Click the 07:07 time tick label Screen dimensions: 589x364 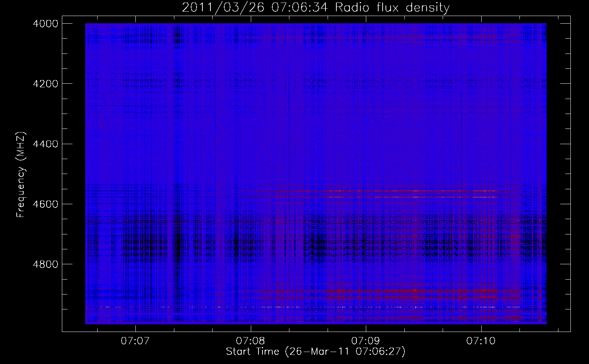click(x=135, y=341)
